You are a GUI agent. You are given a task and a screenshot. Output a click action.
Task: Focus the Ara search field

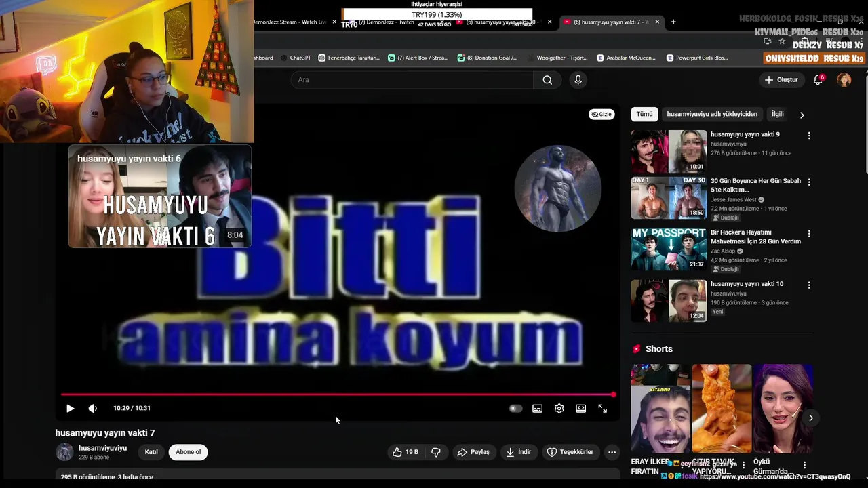click(412, 80)
